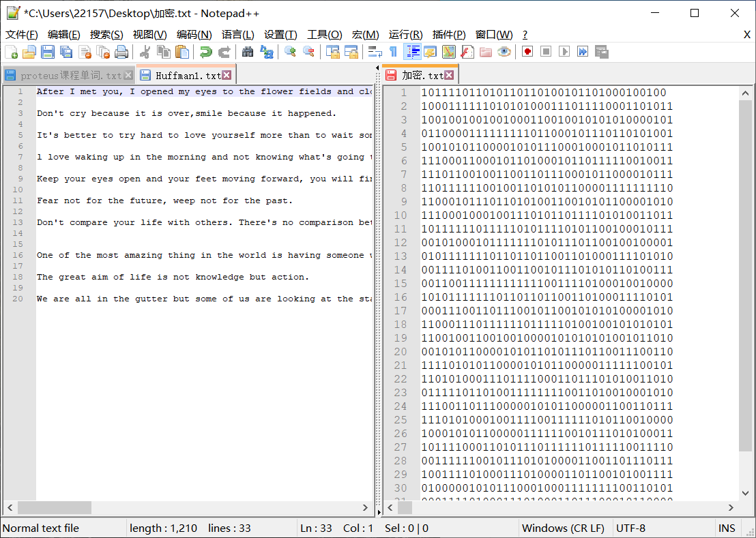Click the right pane scroll up arrow
756x538 pixels.
point(745,93)
